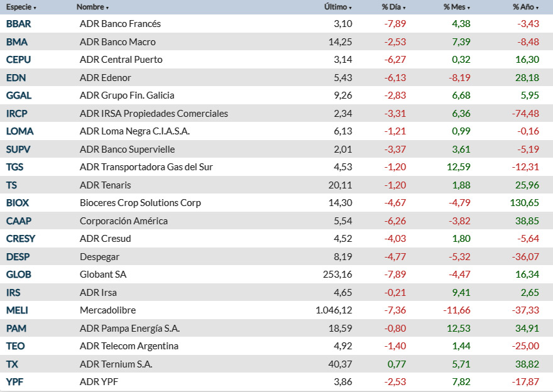Select the name ADR Loma Negra C.I.A.S.A.
The width and height of the screenshot is (553, 392).
point(134,131)
